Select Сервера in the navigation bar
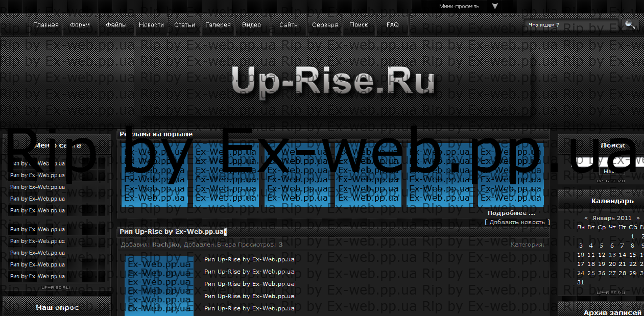 coord(325,25)
